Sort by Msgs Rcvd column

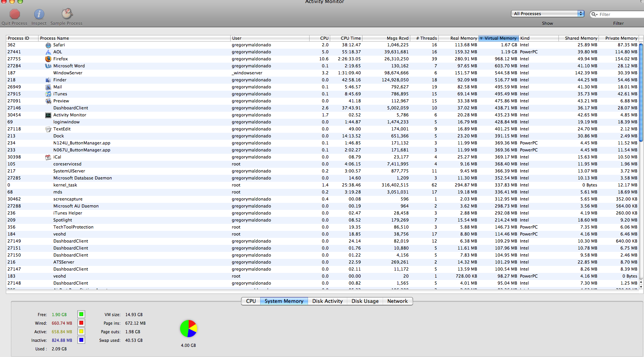[386, 38]
